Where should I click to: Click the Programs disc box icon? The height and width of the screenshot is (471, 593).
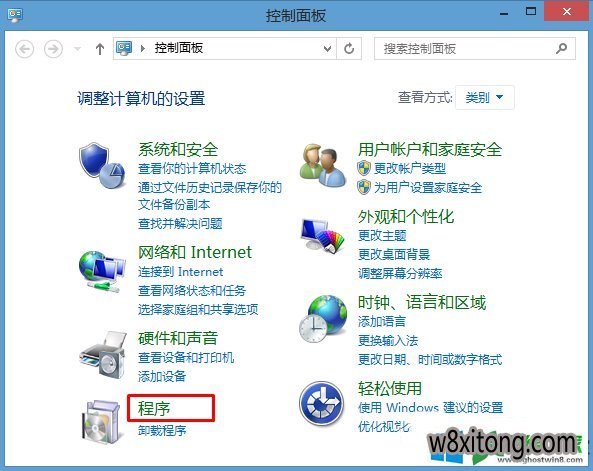[102, 421]
